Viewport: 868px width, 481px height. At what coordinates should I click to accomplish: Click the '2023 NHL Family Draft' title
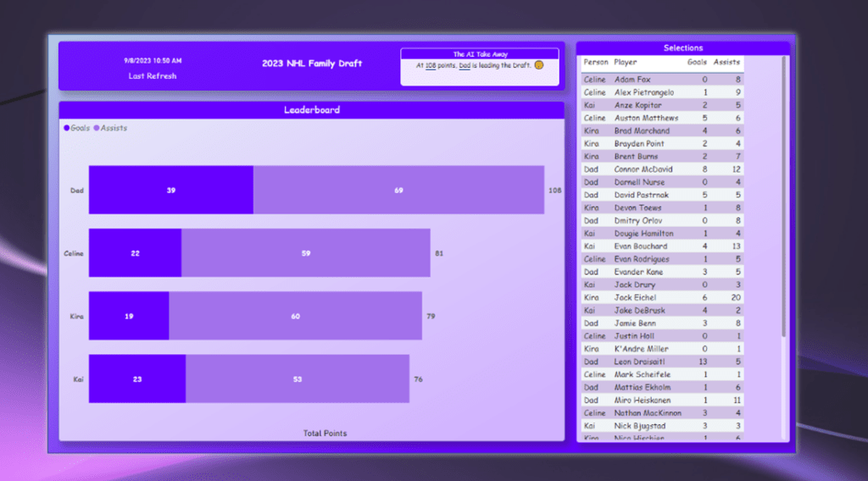pyautogui.click(x=312, y=64)
